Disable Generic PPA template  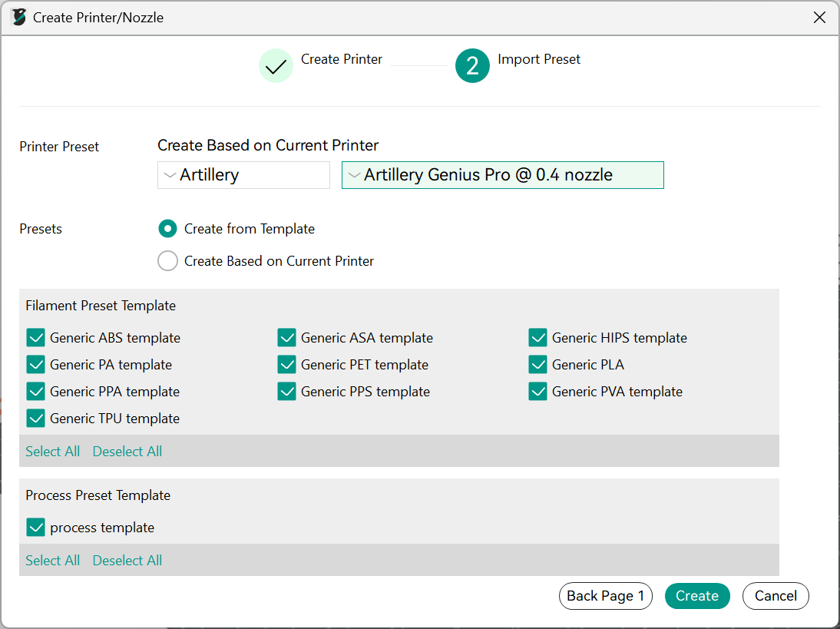tap(36, 391)
